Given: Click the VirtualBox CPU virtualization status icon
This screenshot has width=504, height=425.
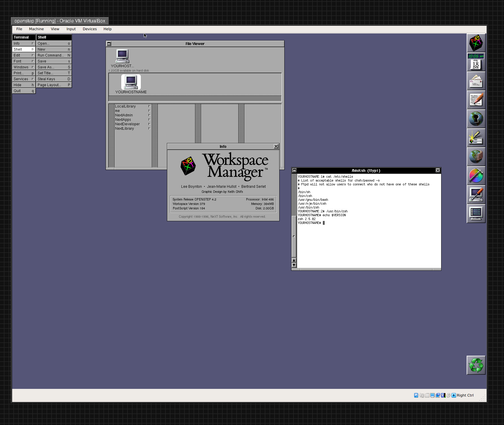Looking at the screenshot, I should [x=443, y=395].
